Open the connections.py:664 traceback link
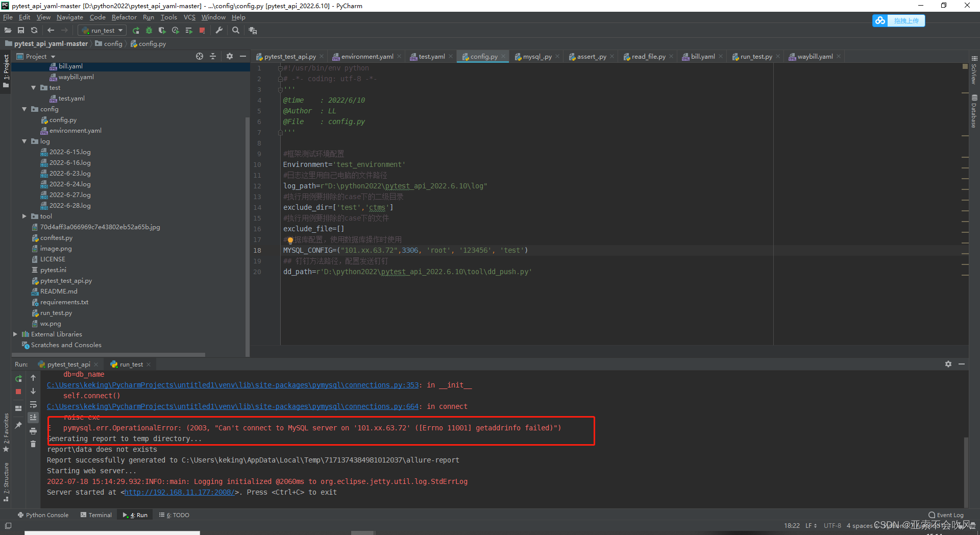 [233, 407]
